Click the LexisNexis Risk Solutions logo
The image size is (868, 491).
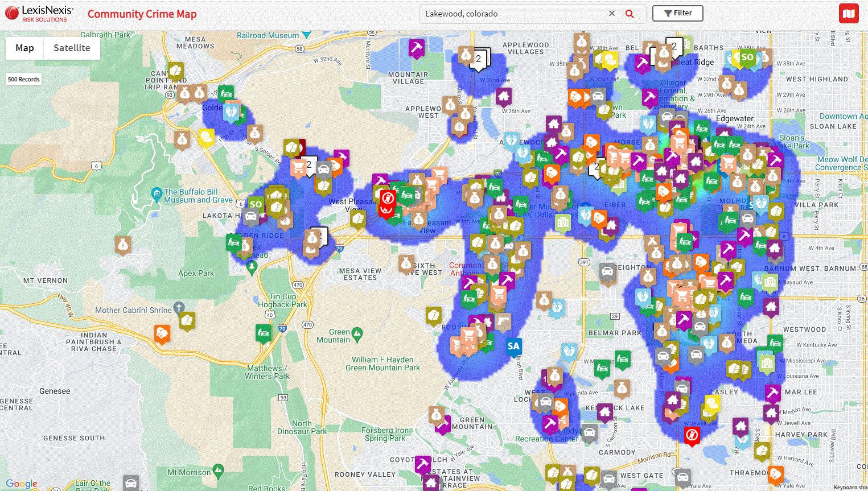click(39, 14)
